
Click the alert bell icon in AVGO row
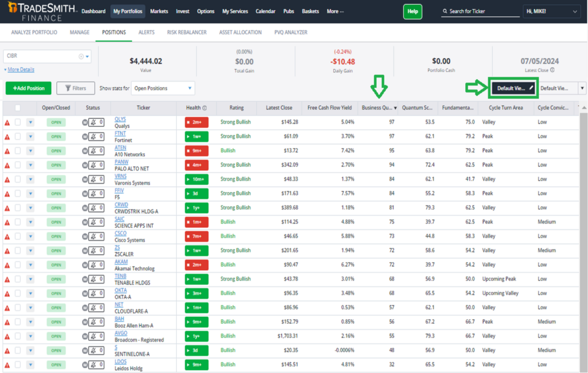click(94, 336)
